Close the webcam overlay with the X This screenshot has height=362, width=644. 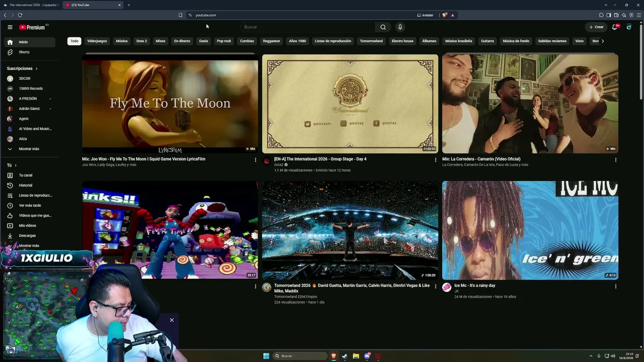[x=172, y=320]
